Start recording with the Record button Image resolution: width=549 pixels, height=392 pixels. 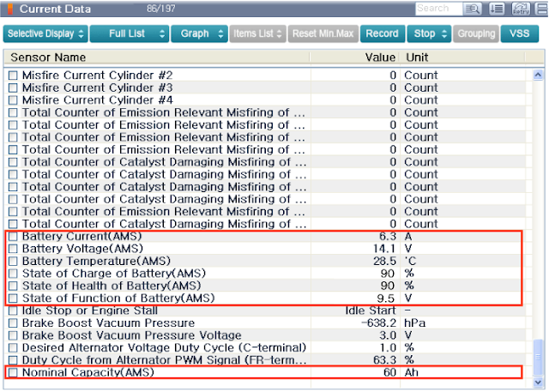(383, 34)
